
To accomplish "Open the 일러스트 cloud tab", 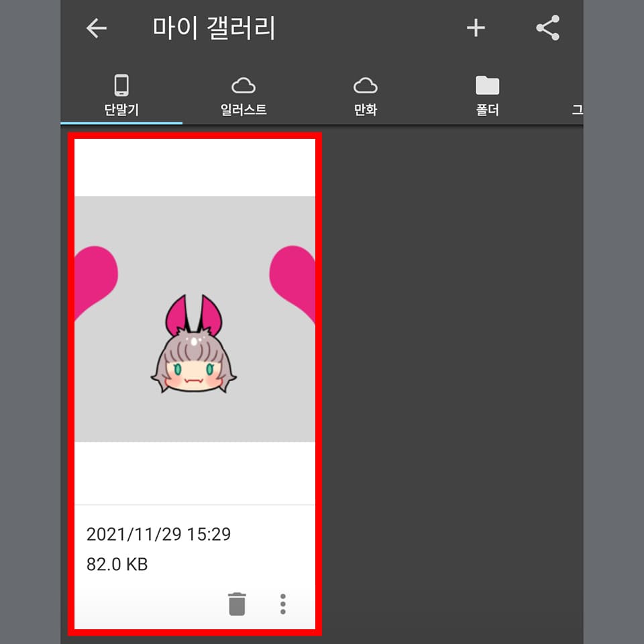I will pyautogui.click(x=244, y=95).
